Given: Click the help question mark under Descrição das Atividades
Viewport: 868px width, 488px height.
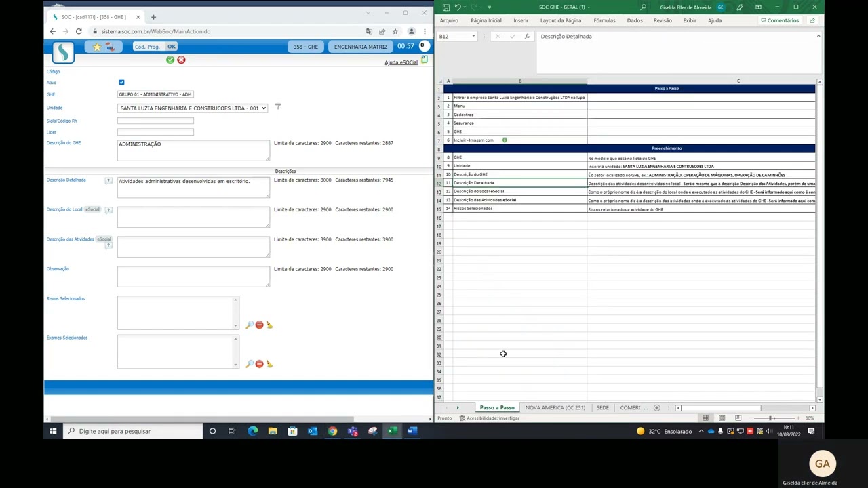Looking at the screenshot, I should (x=108, y=245).
